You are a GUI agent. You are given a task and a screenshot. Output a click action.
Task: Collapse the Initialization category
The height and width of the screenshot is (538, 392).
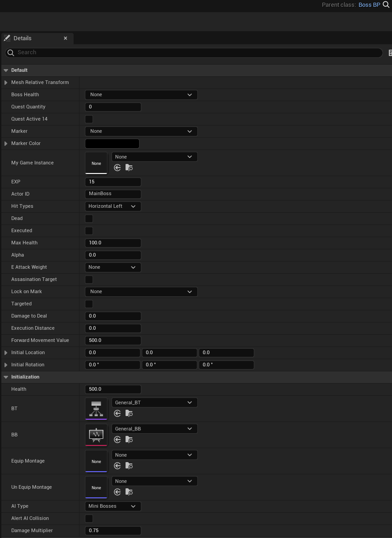(6, 377)
